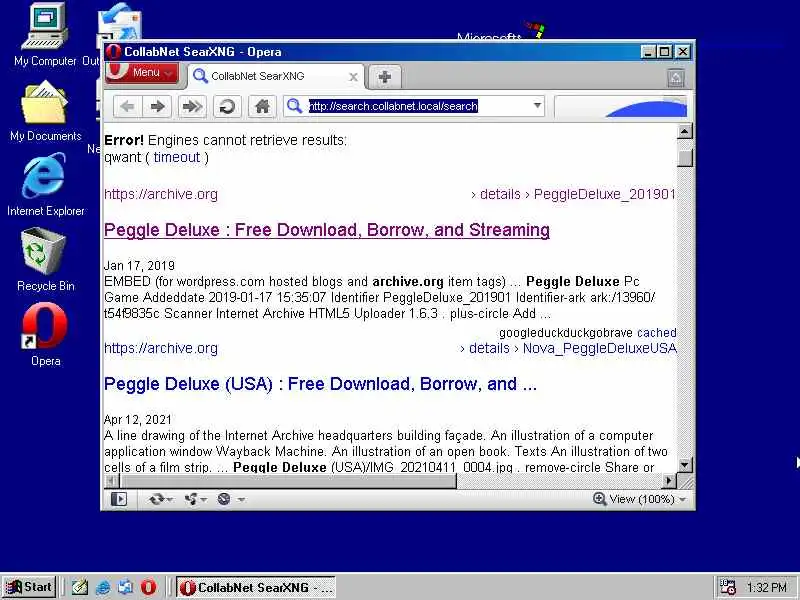Launch Outlook Express from quick launch
The height and width of the screenshot is (600, 800).
(x=126, y=587)
